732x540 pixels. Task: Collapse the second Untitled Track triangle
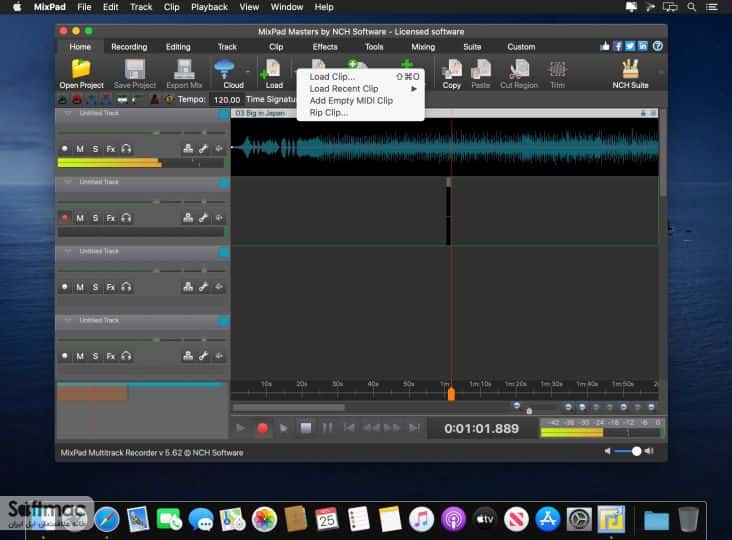tap(68, 182)
